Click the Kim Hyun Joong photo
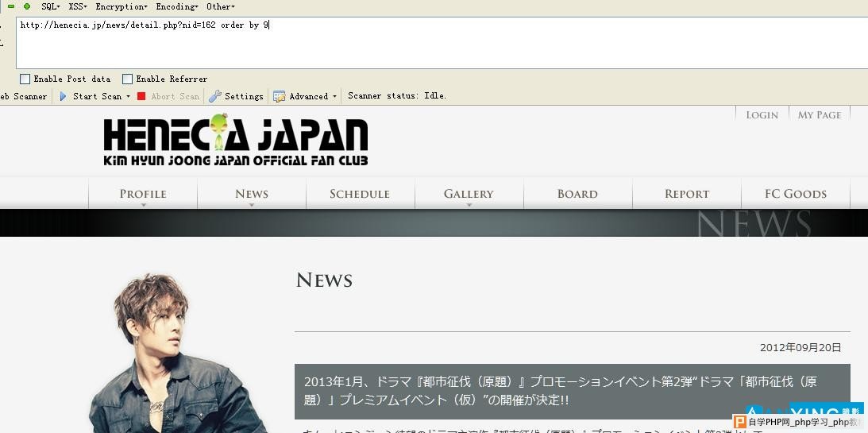Viewport: 868px width, 433px height. [176, 353]
